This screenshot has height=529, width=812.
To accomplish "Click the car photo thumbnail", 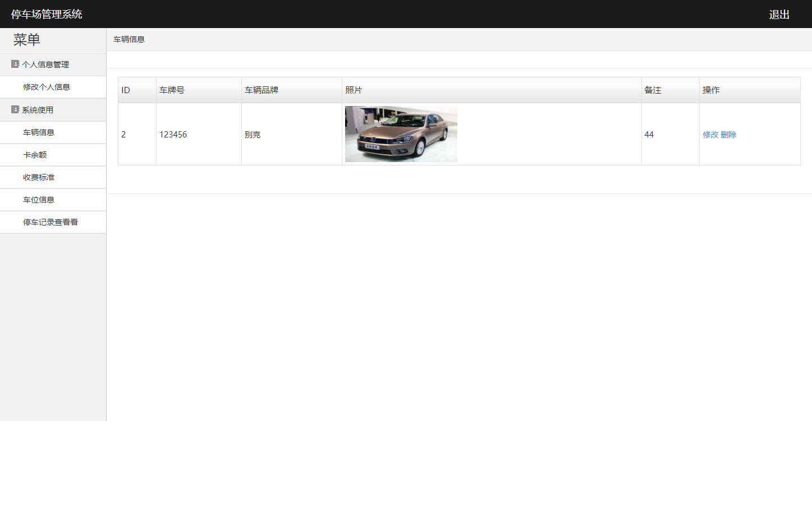I will coord(400,134).
